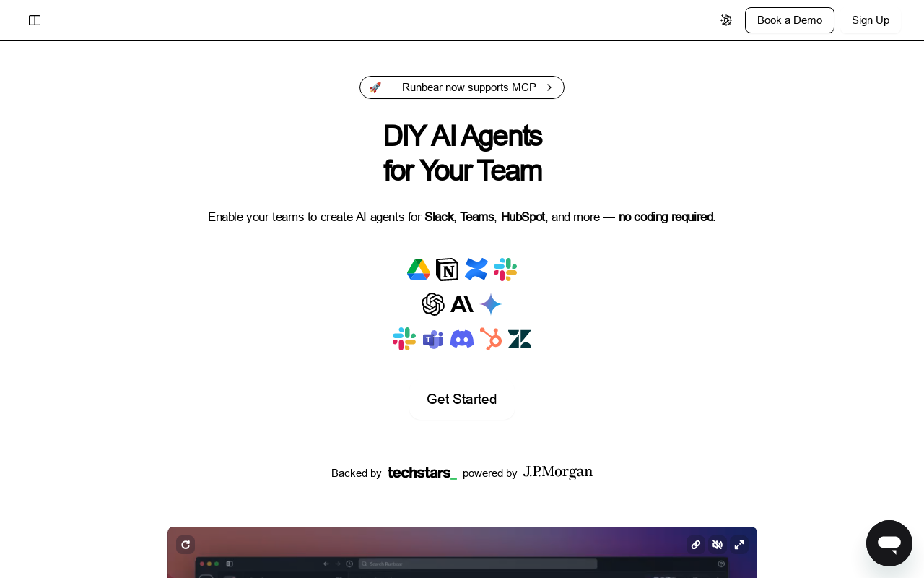Copy the video link with chain icon
The height and width of the screenshot is (578, 924).
coord(696,545)
